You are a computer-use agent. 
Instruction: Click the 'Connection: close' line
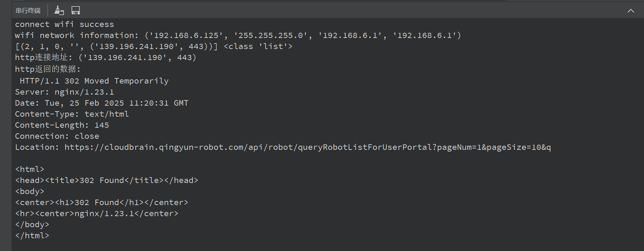coord(57,136)
